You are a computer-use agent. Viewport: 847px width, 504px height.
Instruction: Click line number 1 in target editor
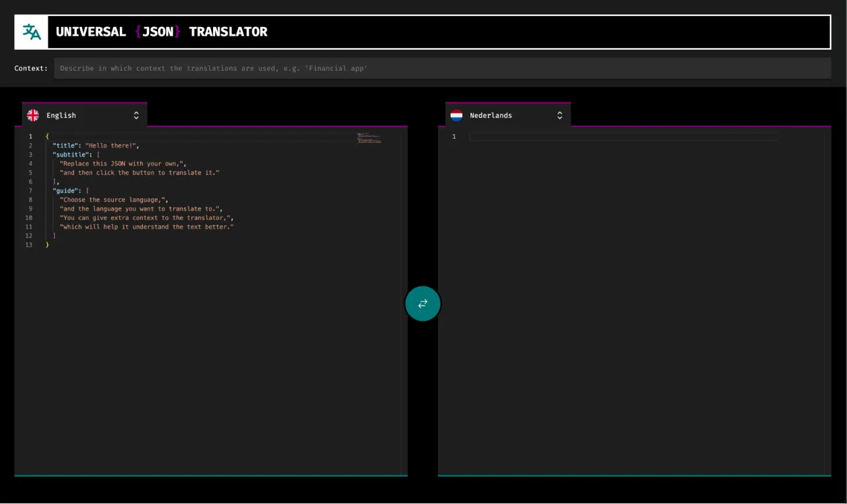tap(454, 136)
